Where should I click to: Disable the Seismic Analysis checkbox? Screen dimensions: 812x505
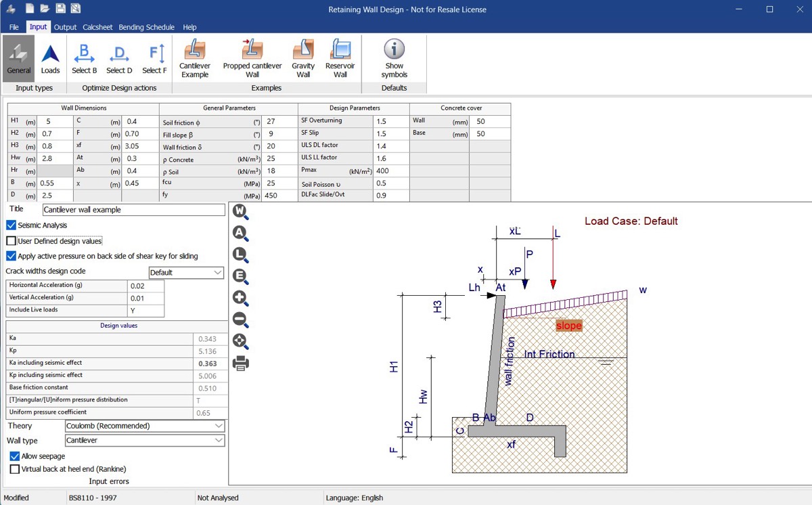coord(12,225)
